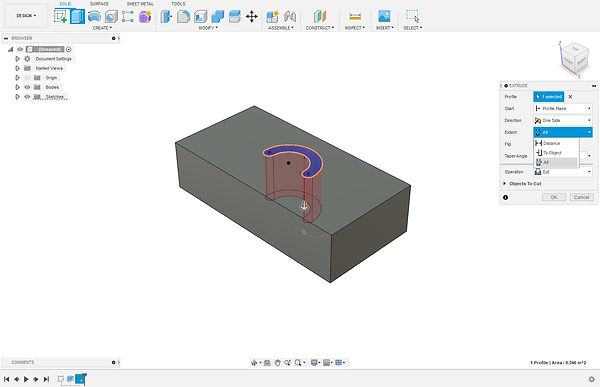Toggle visibility of the Bodies folder
The height and width of the screenshot is (387, 600).
(27, 87)
